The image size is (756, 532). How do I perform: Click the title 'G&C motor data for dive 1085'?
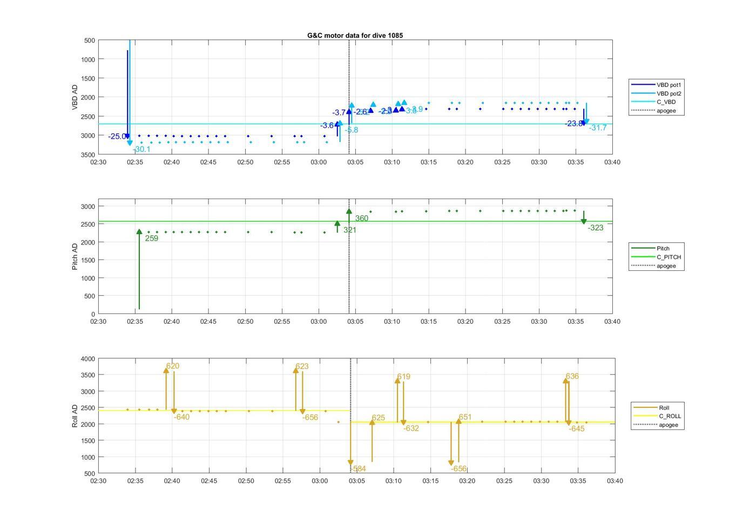click(355, 36)
